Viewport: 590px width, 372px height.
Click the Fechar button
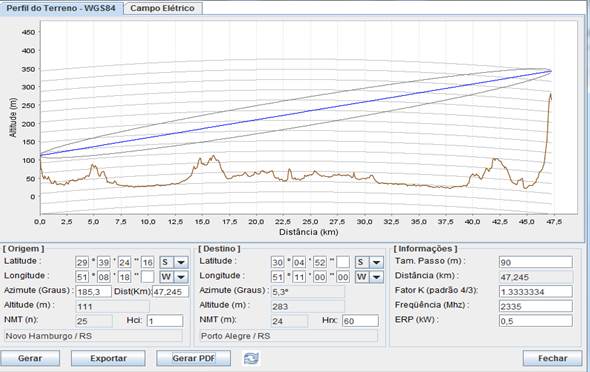552,358
